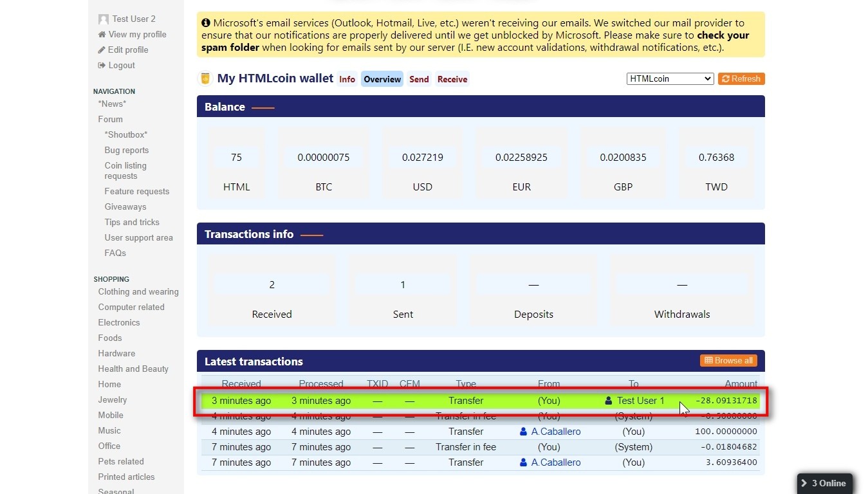Screen dimensions: 868x494
Task: Visit the Giveaways forum section
Action: [125, 207]
